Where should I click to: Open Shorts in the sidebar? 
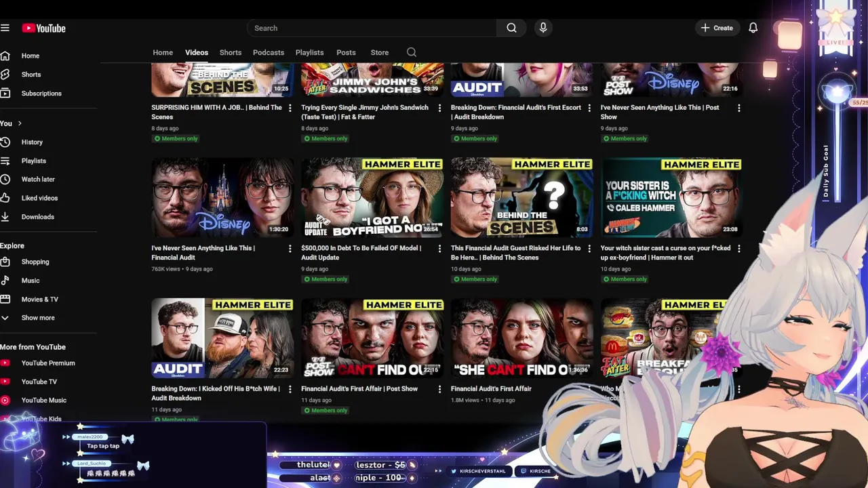click(31, 75)
